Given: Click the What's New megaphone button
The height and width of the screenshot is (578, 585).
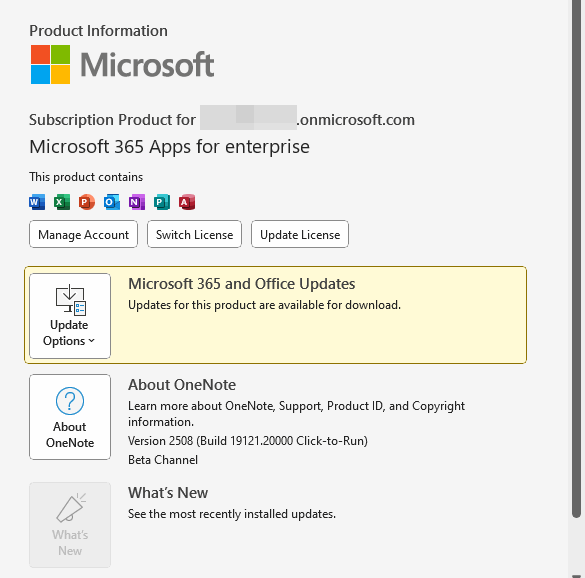Looking at the screenshot, I should click(70, 525).
